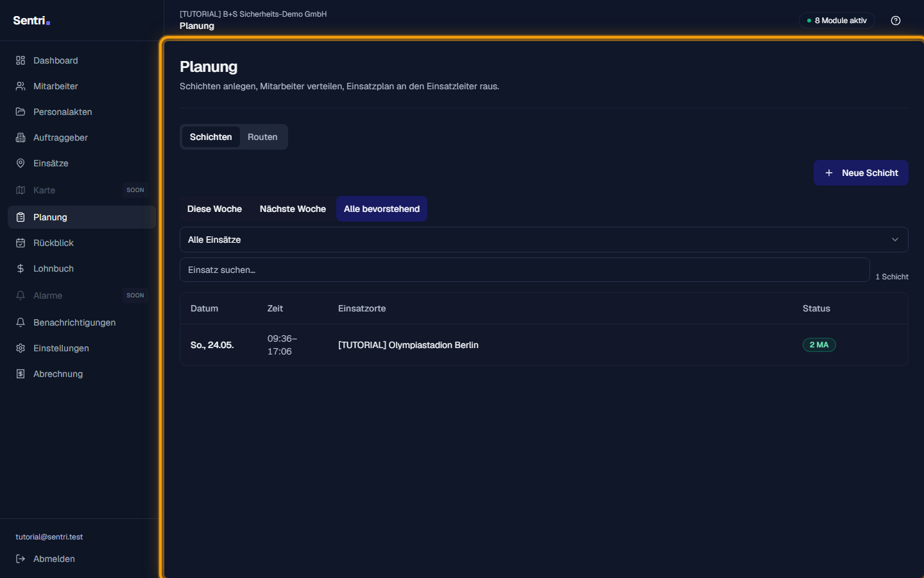The width and height of the screenshot is (924, 578).
Task: Go to Benachrichtigungen
Action: pyautogui.click(x=81, y=322)
